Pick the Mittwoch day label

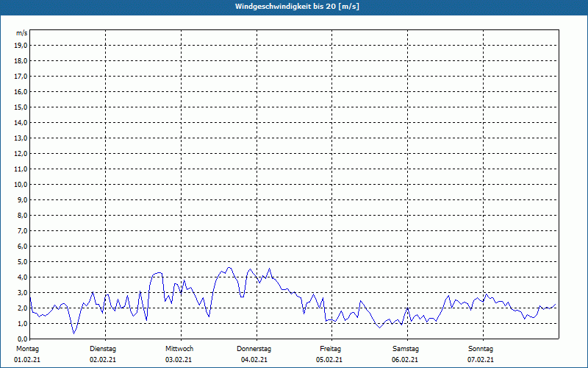pyautogui.click(x=179, y=348)
